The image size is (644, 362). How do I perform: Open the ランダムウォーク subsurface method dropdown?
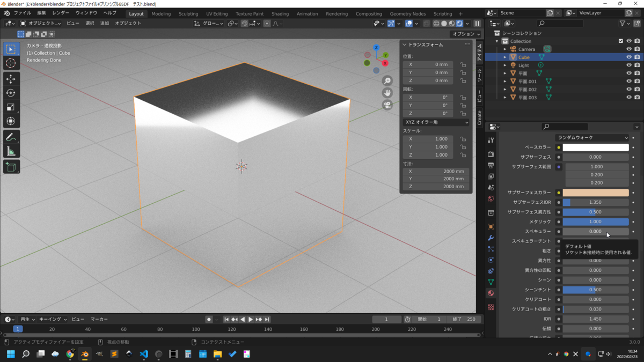pyautogui.click(x=592, y=137)
